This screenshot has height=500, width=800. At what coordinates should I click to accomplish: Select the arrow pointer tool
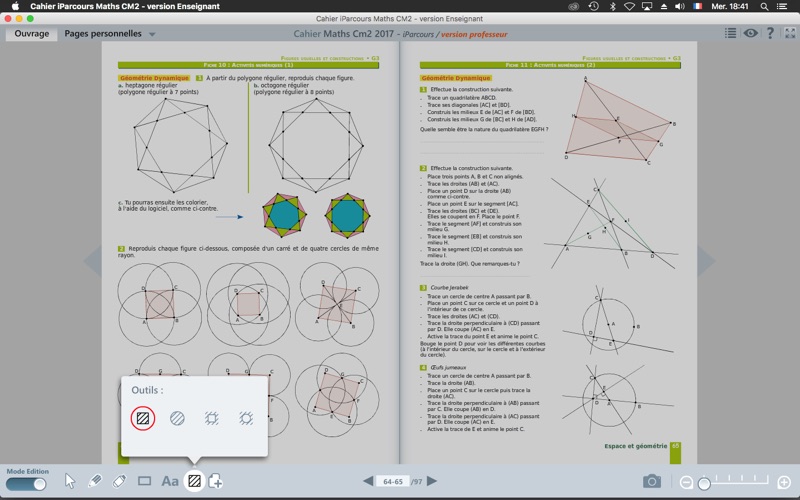coord(70,481)
